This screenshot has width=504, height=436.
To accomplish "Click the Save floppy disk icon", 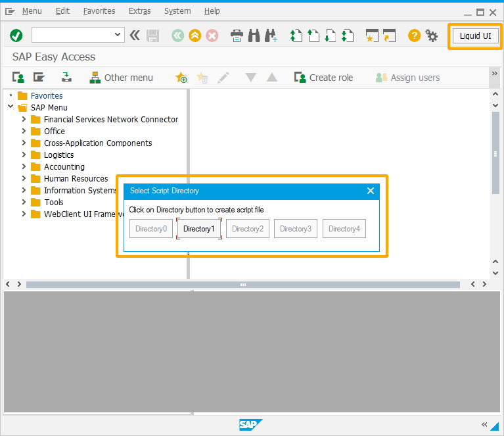I will click(x=152, y=36).
